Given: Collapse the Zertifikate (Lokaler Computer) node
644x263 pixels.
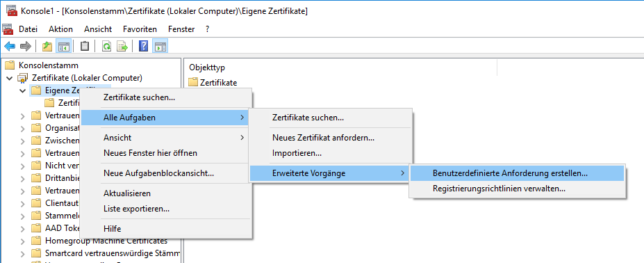Looking at the screenshot, I should click(10, 78).
